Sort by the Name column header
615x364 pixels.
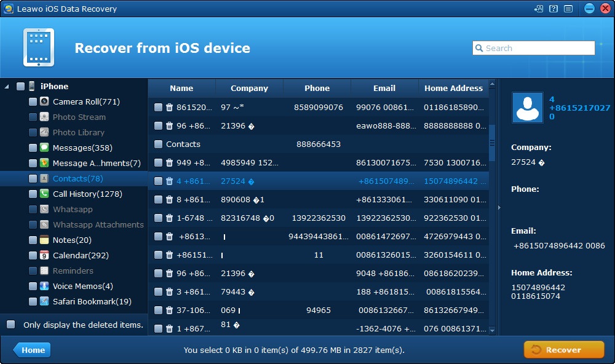[181, 89]
